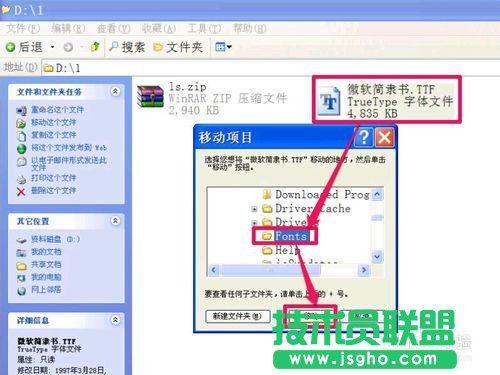The width and height of the screenshot is (500, 375).
Task: Click the e-mail file envelope icon
Action: pos(21,162)
